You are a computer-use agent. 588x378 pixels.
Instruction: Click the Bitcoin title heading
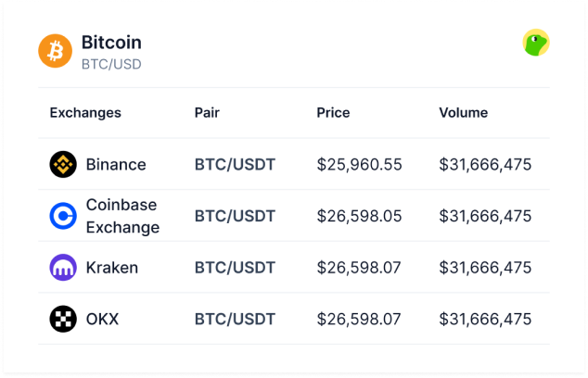111,43
